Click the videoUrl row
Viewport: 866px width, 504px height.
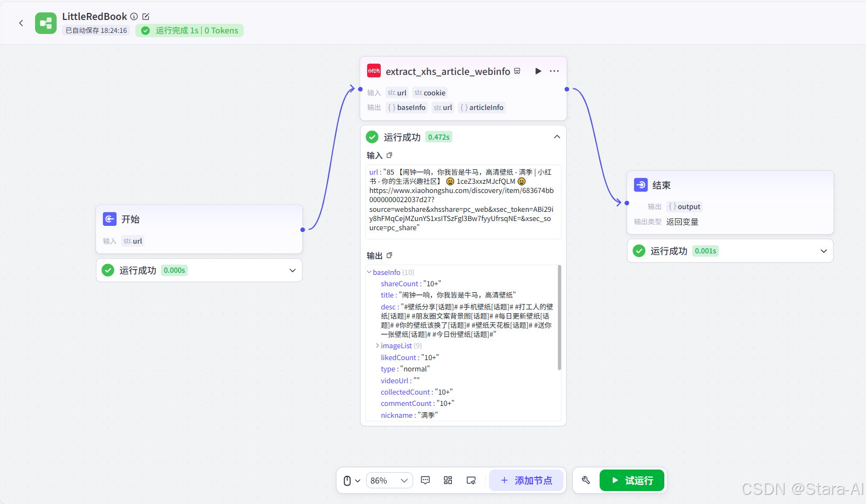pos(400,381)
